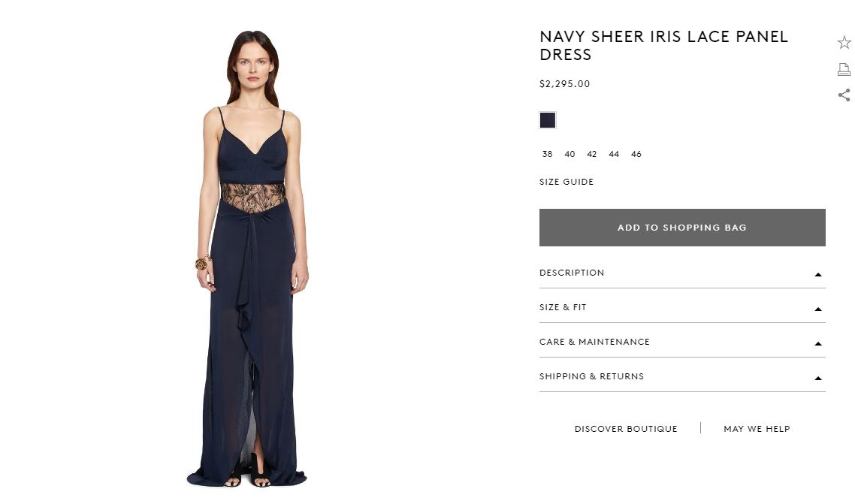
Task: Expand the Description section arrow
Action: click(x=818, y=275)
